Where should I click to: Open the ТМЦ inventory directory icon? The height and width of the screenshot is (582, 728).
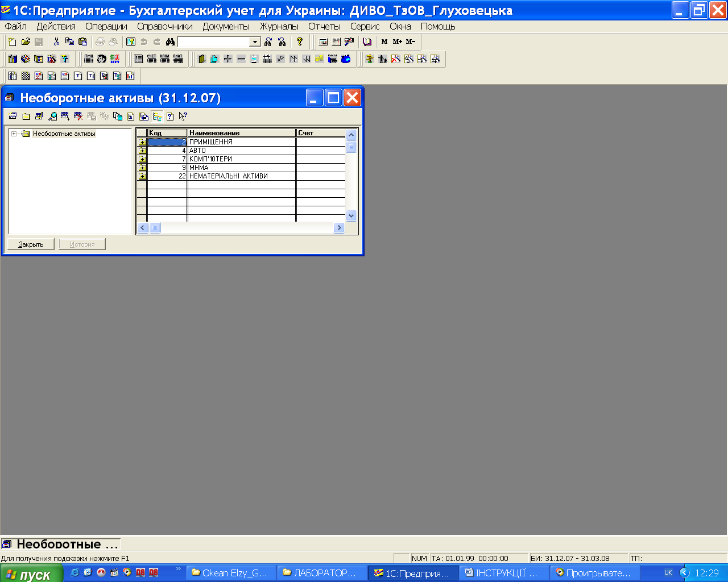[x=89, y=59]
